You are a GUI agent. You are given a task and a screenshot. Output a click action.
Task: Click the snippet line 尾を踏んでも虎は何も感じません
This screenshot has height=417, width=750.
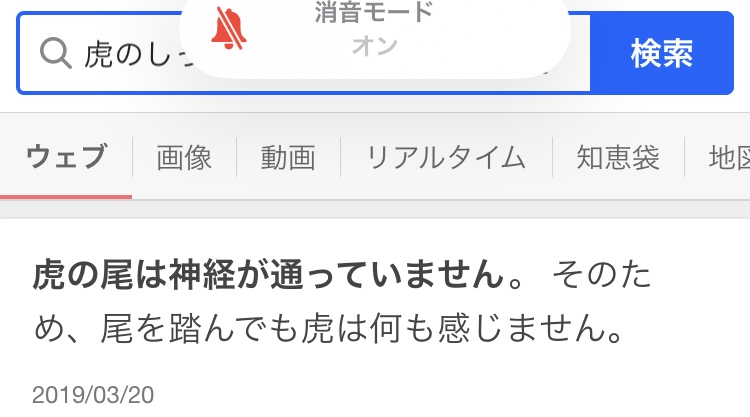coord(361,329)
